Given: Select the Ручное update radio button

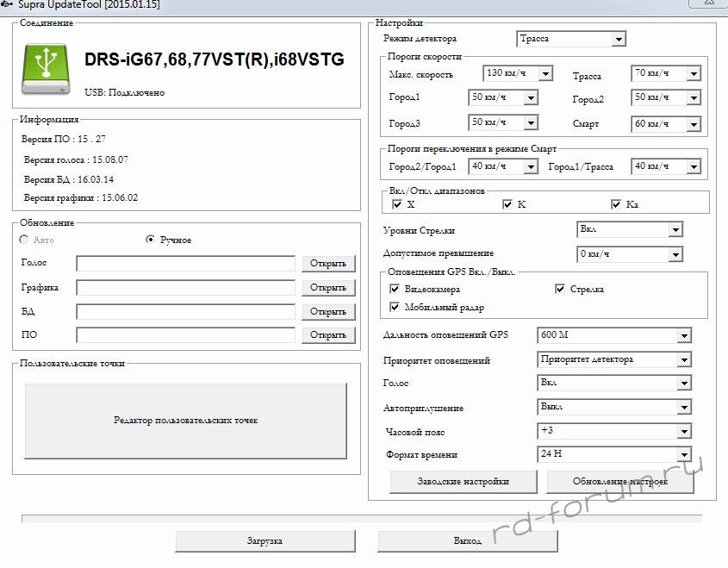Looking at the screenshot, I should click(x=150, y=240).
